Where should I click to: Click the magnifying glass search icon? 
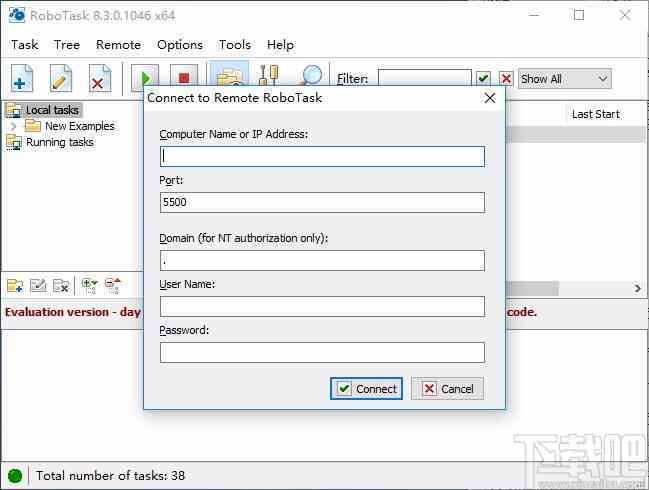[310, 75]
